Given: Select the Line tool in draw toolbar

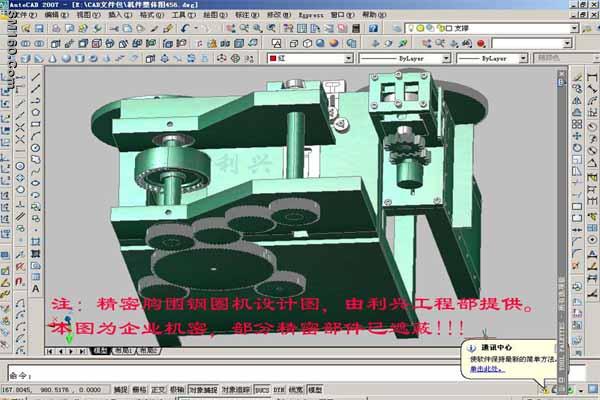Looking at the screenshot, I should pos(36,77).
